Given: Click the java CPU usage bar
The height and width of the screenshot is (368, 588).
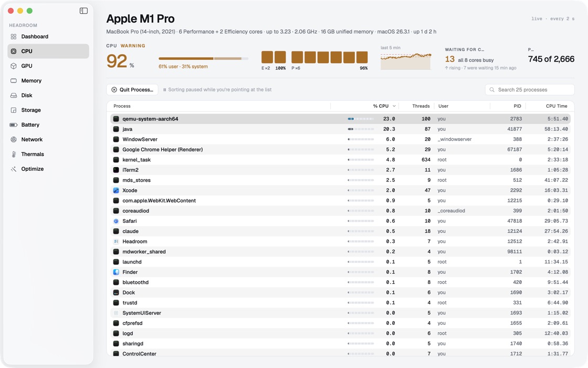Looking at the screenshot, I should pos(361,129).
